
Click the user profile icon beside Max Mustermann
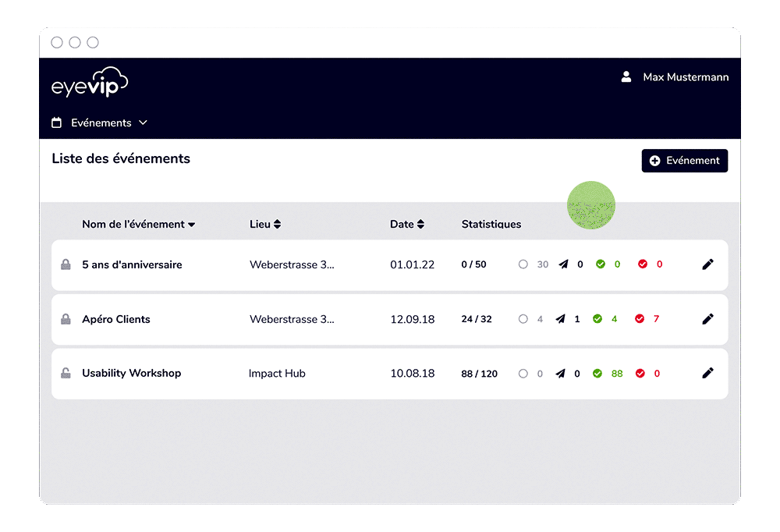(626, 77)
